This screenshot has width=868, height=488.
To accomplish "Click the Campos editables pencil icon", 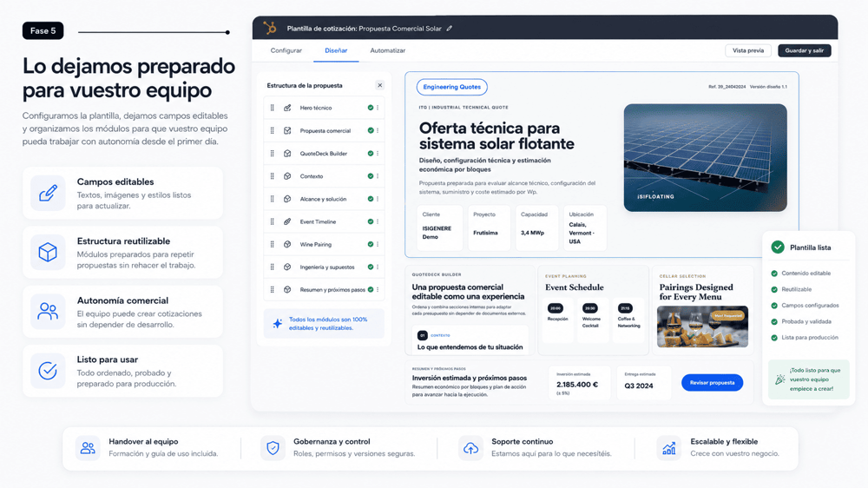I will (x=48, y=193).
